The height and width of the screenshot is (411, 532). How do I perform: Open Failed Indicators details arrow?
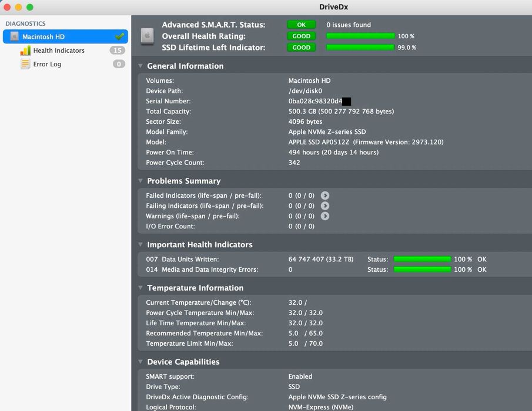point(325,196)
